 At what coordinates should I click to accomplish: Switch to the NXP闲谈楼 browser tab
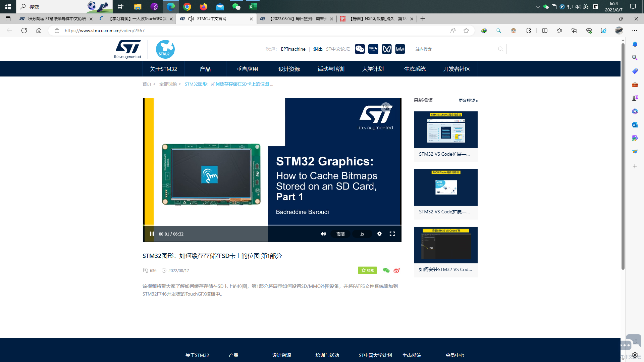tap(377, 19)
